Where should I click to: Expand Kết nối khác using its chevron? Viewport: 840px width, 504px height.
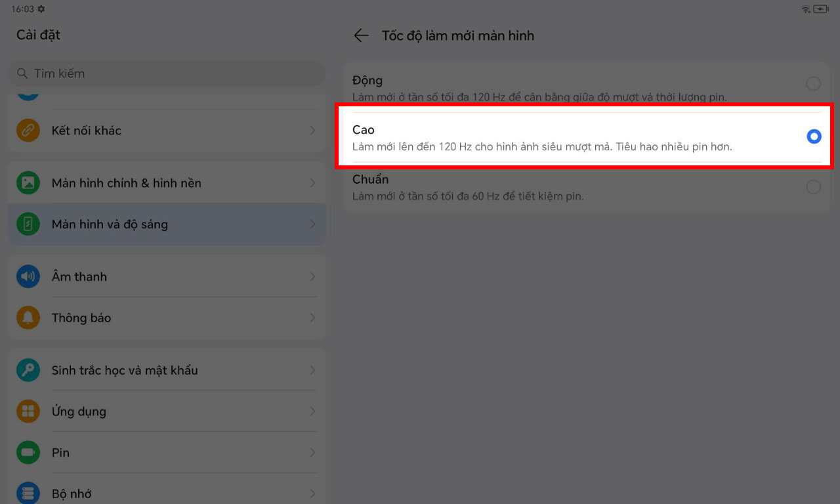[312, 130]
